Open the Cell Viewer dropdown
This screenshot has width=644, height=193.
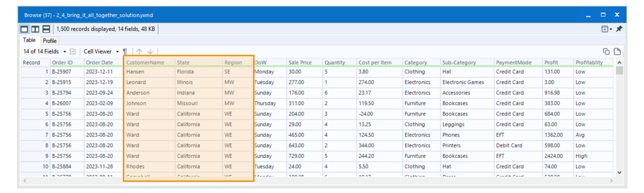click(101, 51)
